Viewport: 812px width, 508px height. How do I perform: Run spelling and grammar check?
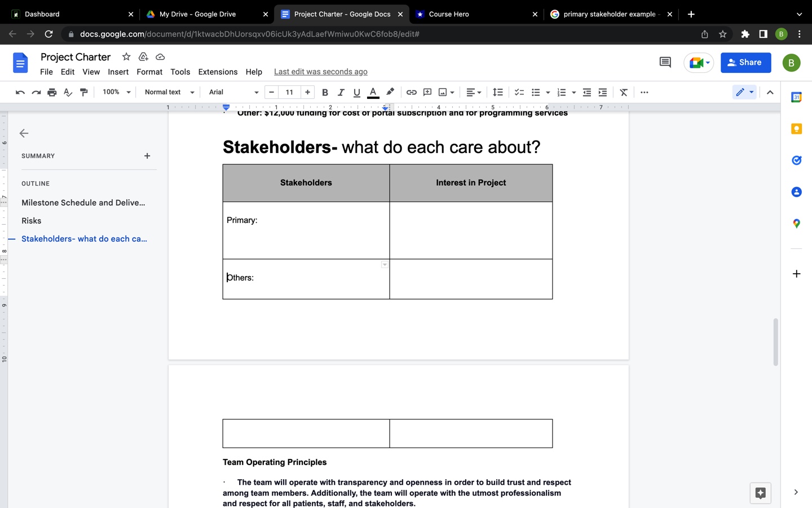68,92
